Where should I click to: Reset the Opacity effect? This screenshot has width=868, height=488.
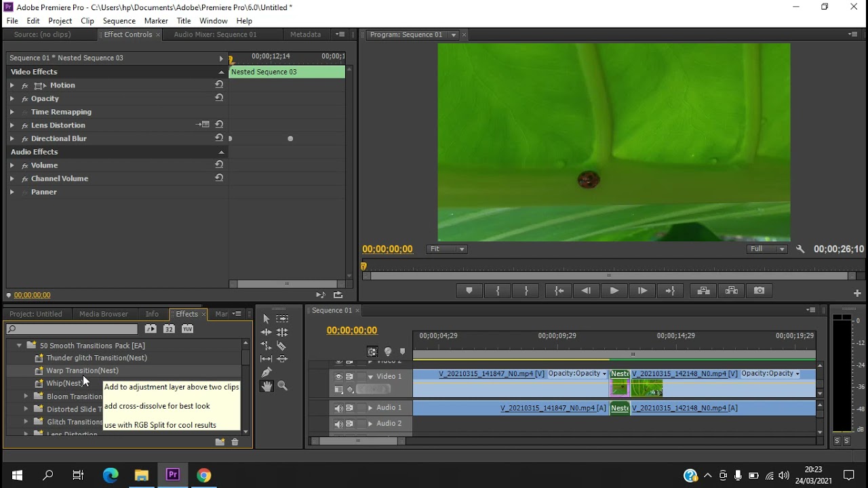219,98
